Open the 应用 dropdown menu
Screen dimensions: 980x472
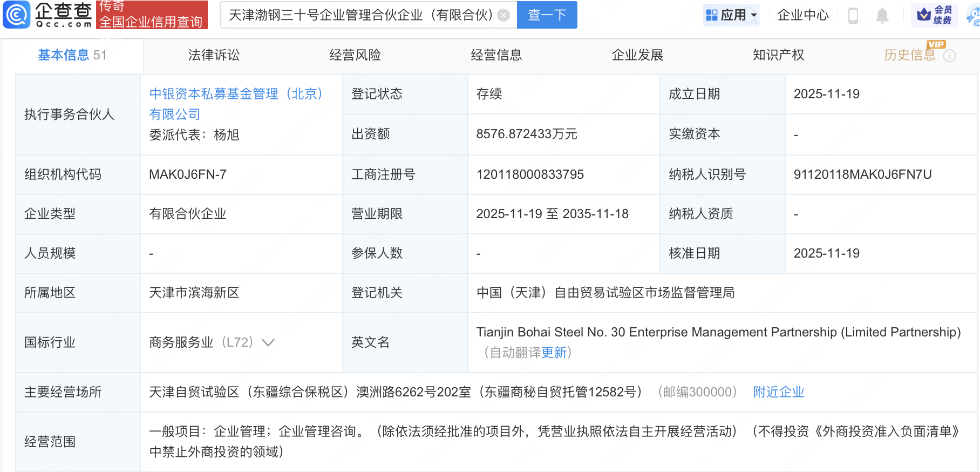pos(731,15)
